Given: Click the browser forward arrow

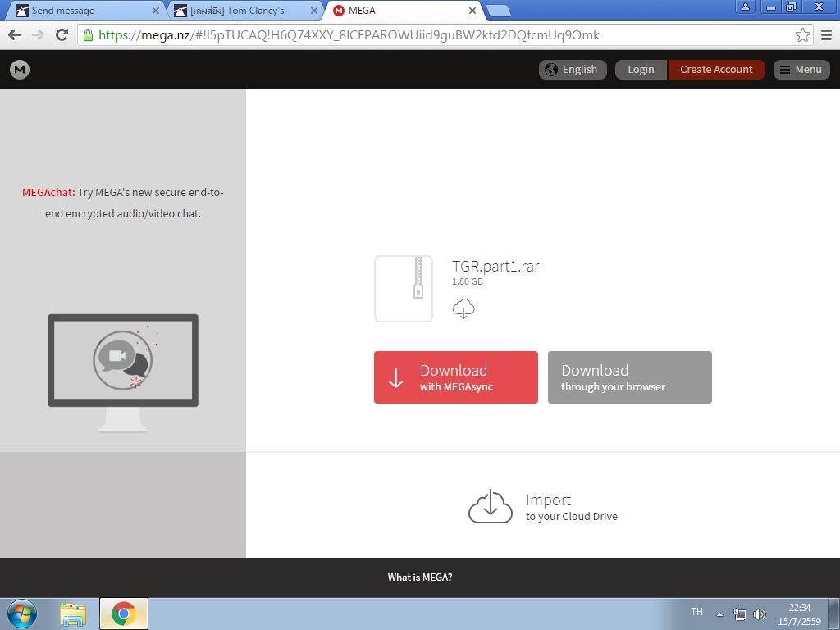Looking at the screenshot, I should (x=38, y=35).
